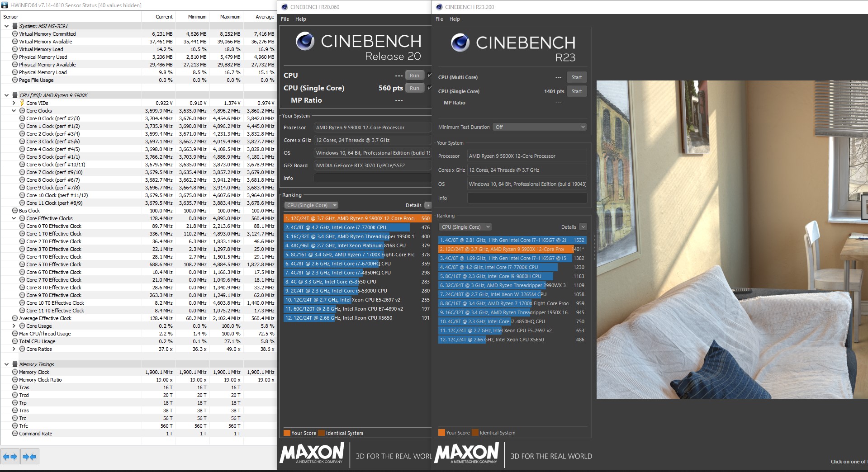The image size is (868, 472).
Task: Open the File menu in Cinebench R23
Action: tap(439, 19)
